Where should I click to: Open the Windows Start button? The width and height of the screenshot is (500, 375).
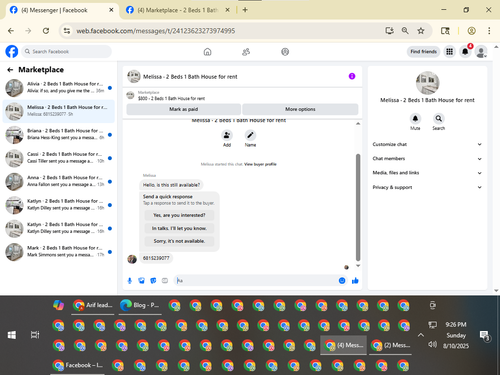tap(12, 335)
